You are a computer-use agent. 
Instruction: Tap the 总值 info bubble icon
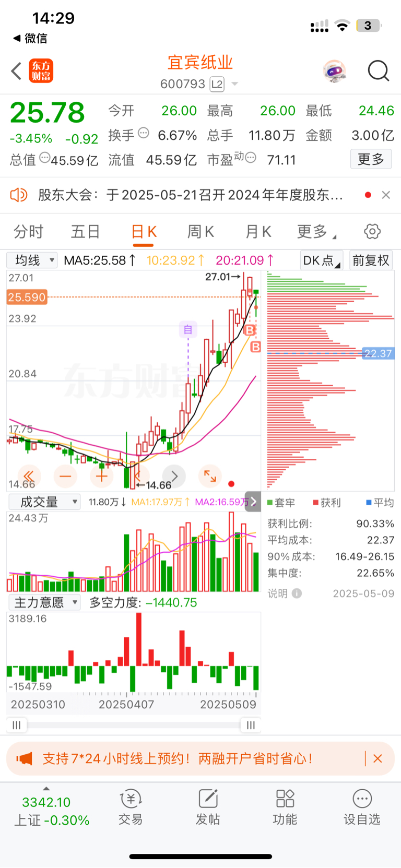(45, 157)
